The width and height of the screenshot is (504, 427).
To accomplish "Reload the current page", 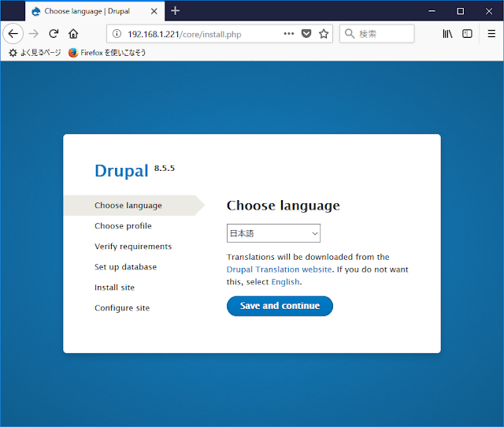I will tap(54, 33).
